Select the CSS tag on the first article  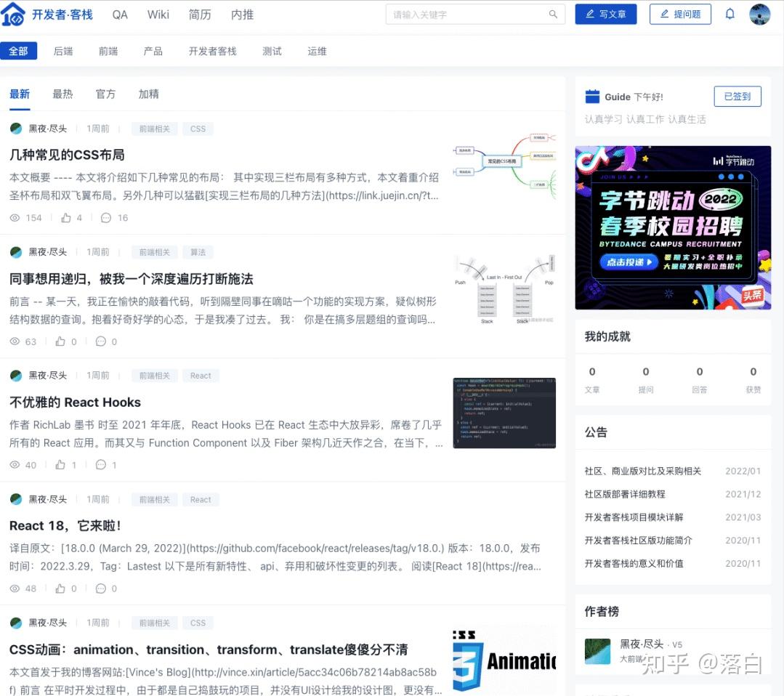[x=197, y=129]
